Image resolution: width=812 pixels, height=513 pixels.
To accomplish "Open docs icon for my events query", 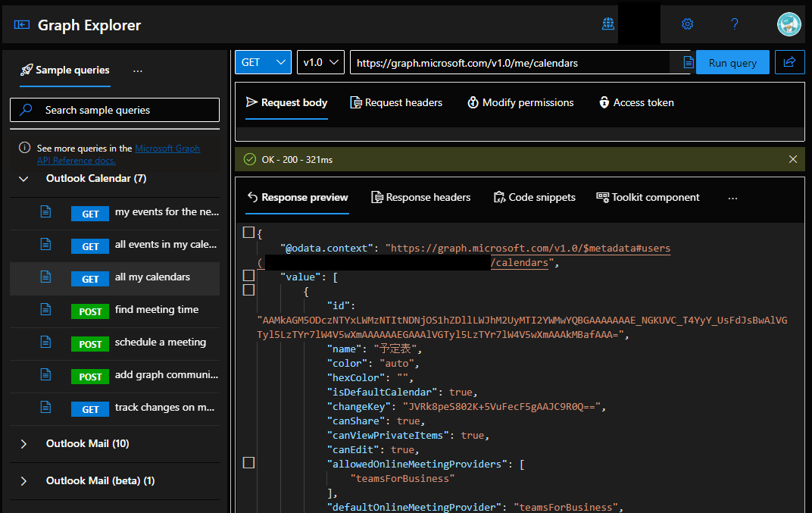I will click(x=45, y=211).
